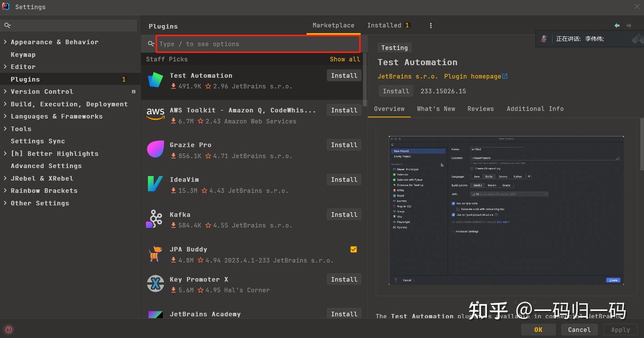Screen dimensions: 644x338
Task: Click the Grazie Pro plugin icon
Action: (x=155, y=149)
